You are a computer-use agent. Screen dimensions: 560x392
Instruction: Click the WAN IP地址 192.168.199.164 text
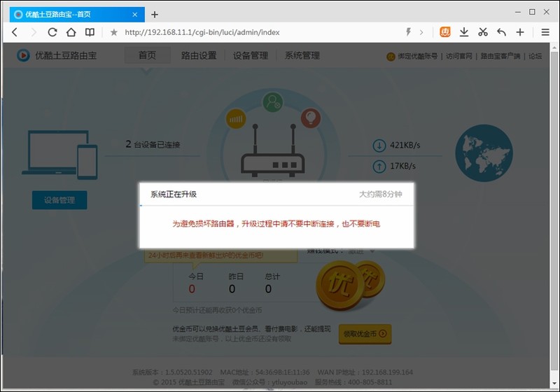pos(365,372)
